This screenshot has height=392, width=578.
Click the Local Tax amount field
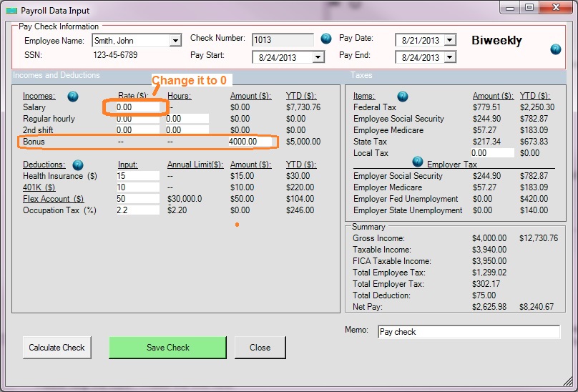pos(492,153)
